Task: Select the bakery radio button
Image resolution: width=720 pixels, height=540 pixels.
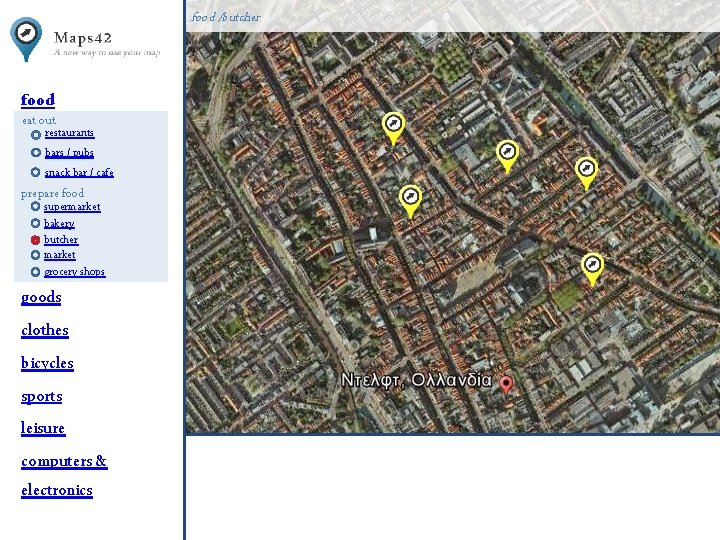Action: [35, 223]
